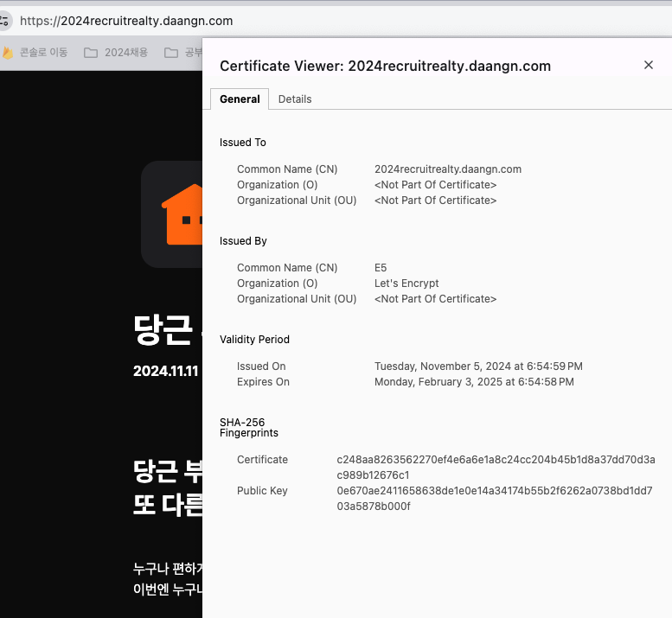This screenshot has height=618, width=672.
Task: Click Issued To Organization (O) value
Action: point(435,185)
